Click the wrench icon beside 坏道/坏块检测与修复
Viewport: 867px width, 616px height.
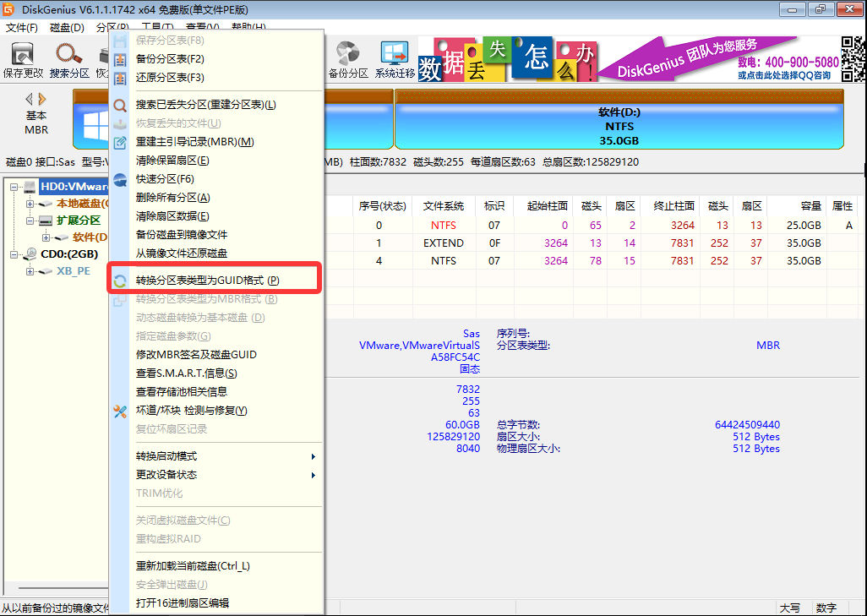[121, 413]
